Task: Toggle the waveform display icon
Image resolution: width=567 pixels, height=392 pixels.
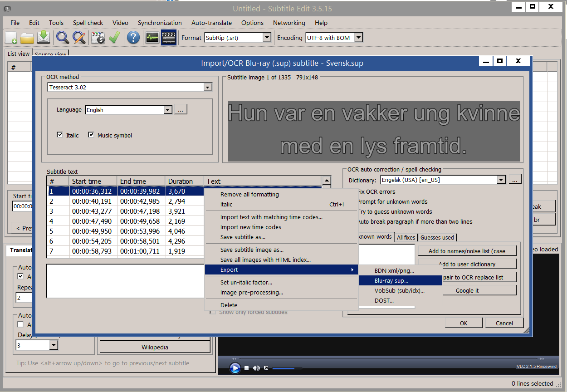Action: pos(152,38)
